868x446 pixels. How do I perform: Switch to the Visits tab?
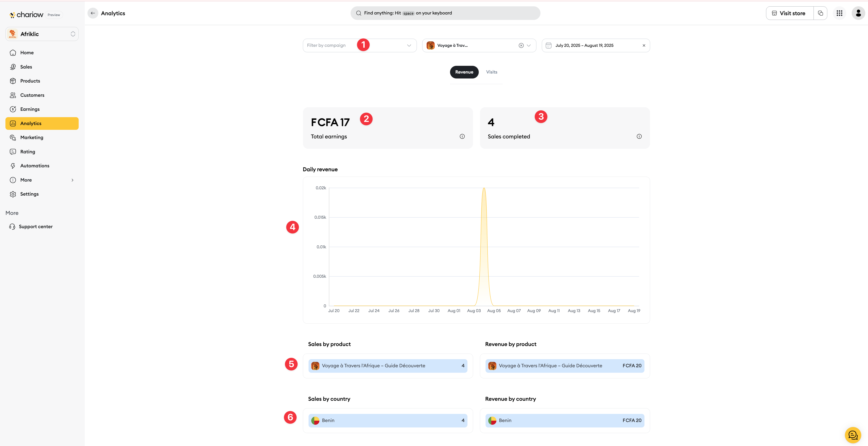point(492,72)
